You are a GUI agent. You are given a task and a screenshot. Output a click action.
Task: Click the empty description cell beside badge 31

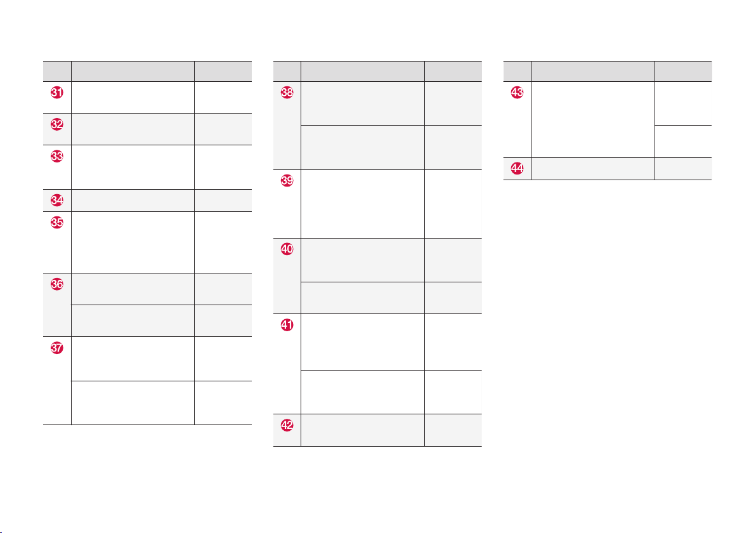133,98
